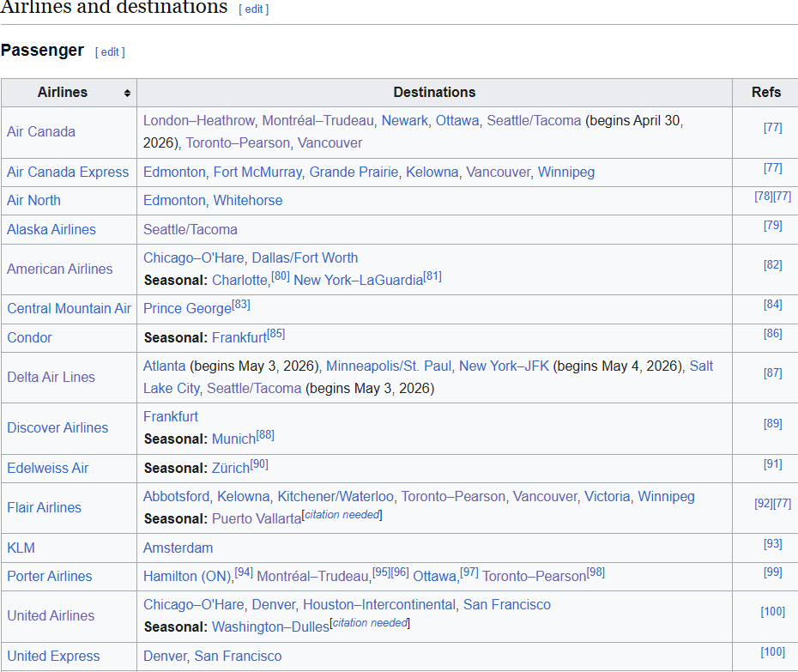This screenshot has height=672, width=798.
Task: Click the Whitehorse destination under Air North
Action: [x=248, y=200]
